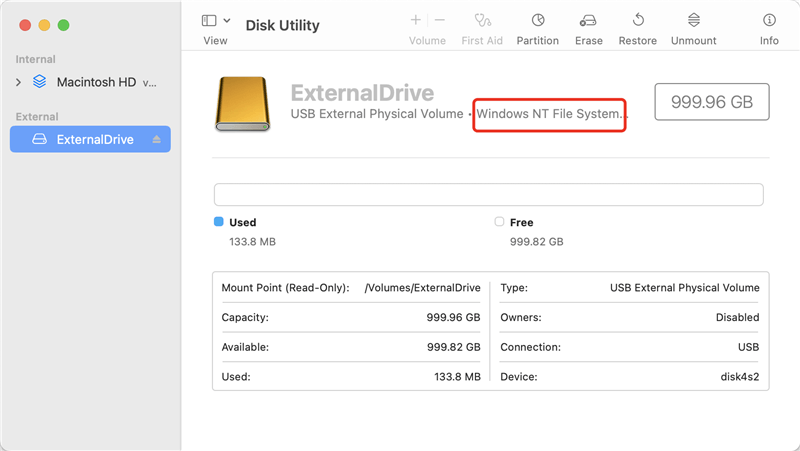Click the blue Used color swatch
The height and width of the screenshot is (451, 800).
[x=218, y=221]
